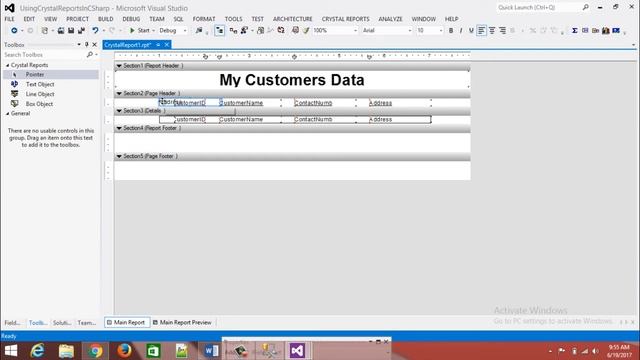
Task: Click the Save All toolbar icon
Action: pyautogui.click(x=81, y=31)
